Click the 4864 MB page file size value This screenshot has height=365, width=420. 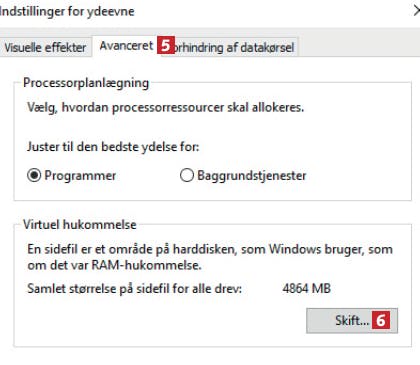pos(306,288)
